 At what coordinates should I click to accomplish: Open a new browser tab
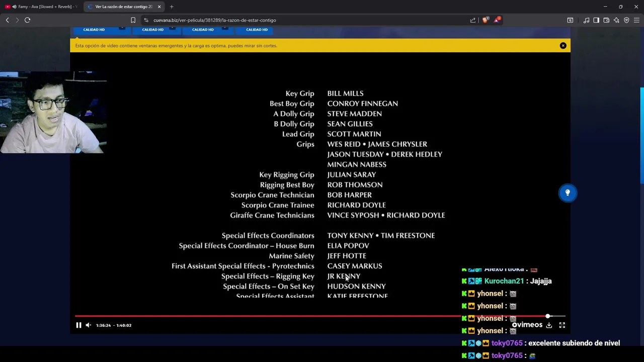pos(172,7)
